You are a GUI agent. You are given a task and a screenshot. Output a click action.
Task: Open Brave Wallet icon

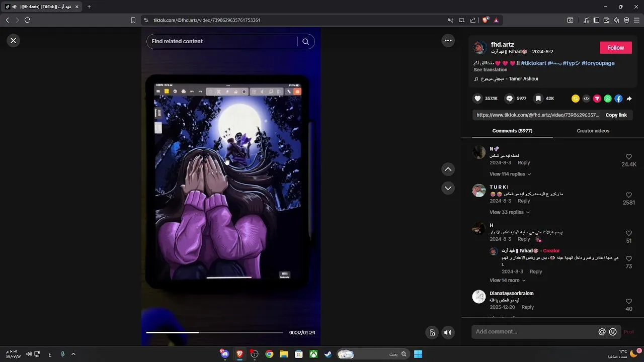[606, 20]
